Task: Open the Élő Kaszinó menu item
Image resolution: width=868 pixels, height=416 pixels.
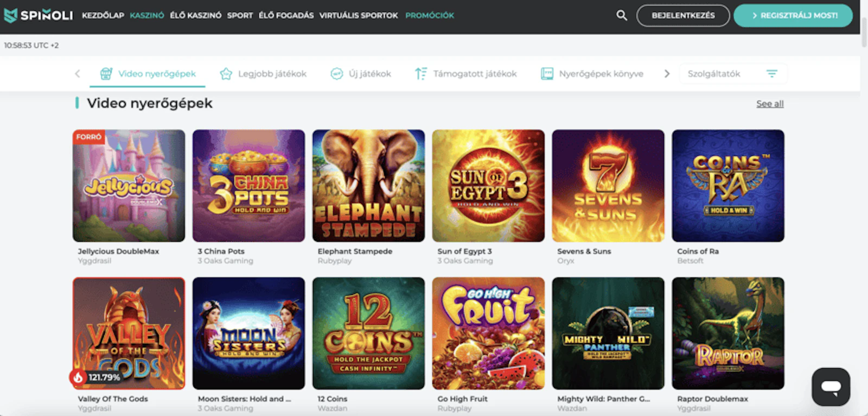Action: (195, 15)
